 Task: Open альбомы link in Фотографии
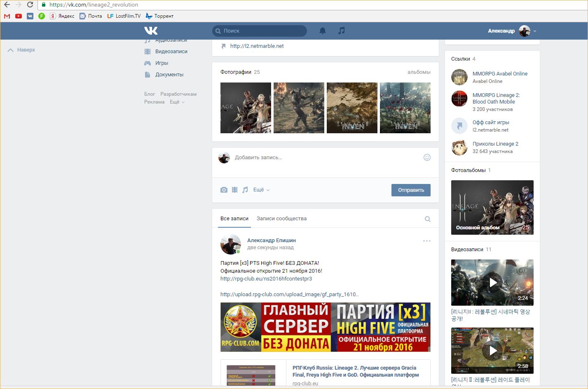pos(419,72)
